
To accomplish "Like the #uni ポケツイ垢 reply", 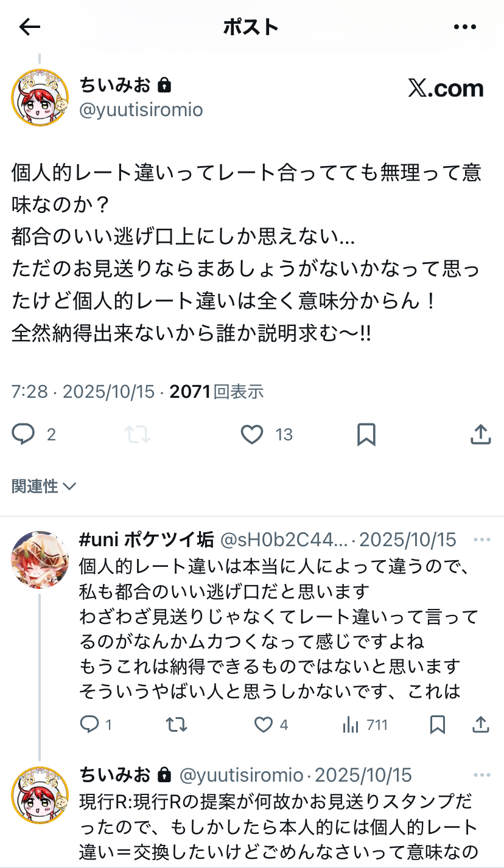I will pyautogui.click(x=263, y=724).
